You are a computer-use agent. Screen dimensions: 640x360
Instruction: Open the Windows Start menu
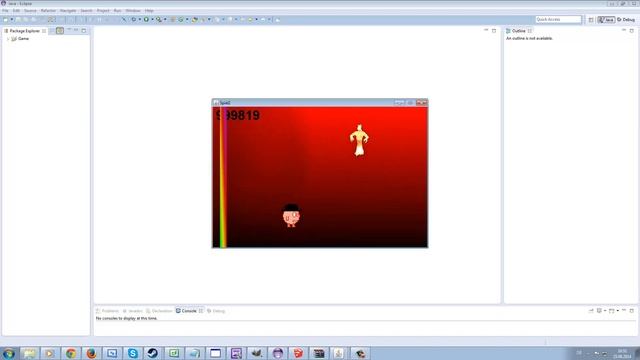coord(9,353)
